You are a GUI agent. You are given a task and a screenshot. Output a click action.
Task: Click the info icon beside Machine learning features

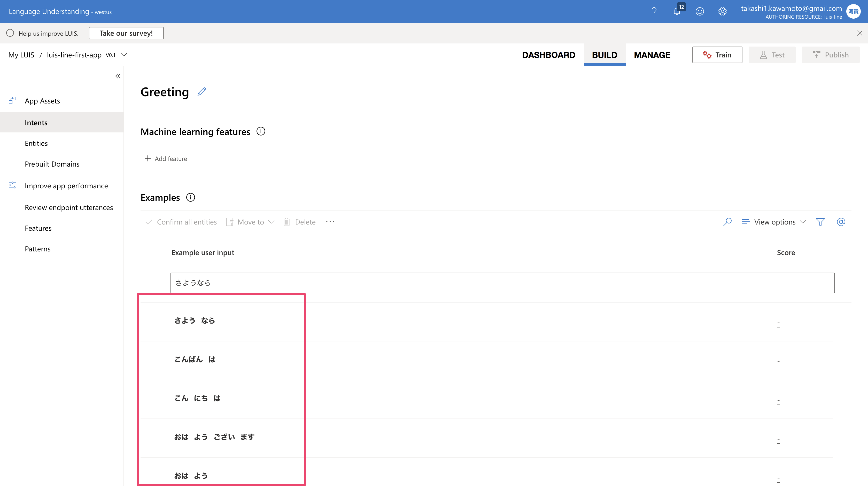coord(261,131)
